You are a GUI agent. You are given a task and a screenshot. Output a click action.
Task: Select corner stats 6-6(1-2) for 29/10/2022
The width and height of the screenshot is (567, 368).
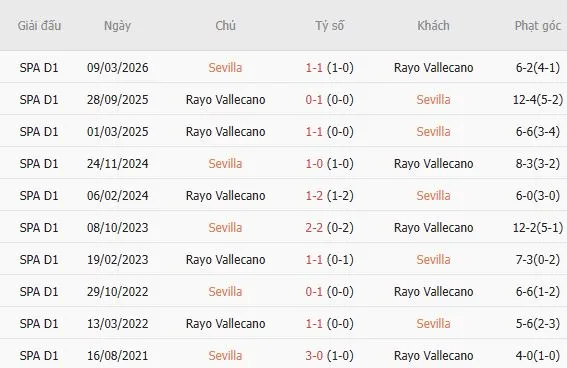[x=538, y=291]
